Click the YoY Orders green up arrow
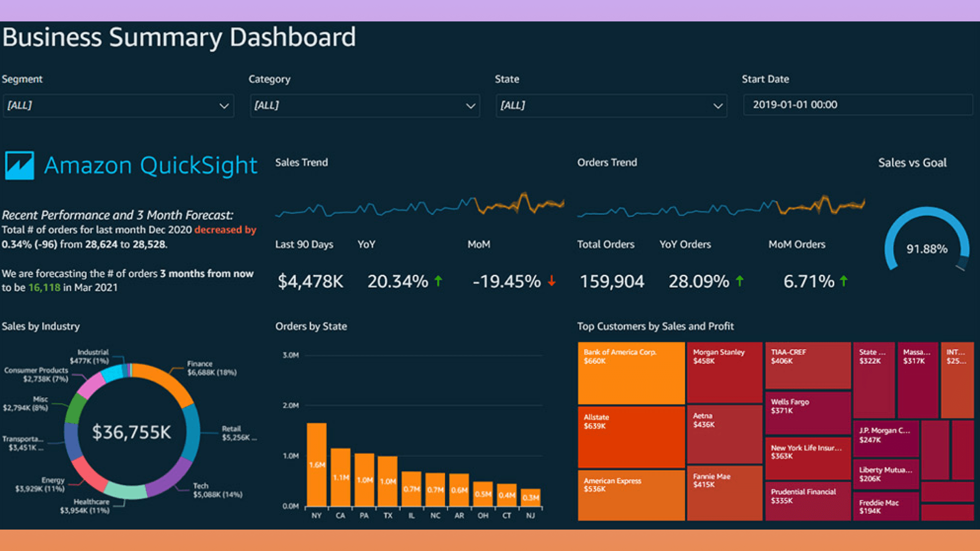 740,281
